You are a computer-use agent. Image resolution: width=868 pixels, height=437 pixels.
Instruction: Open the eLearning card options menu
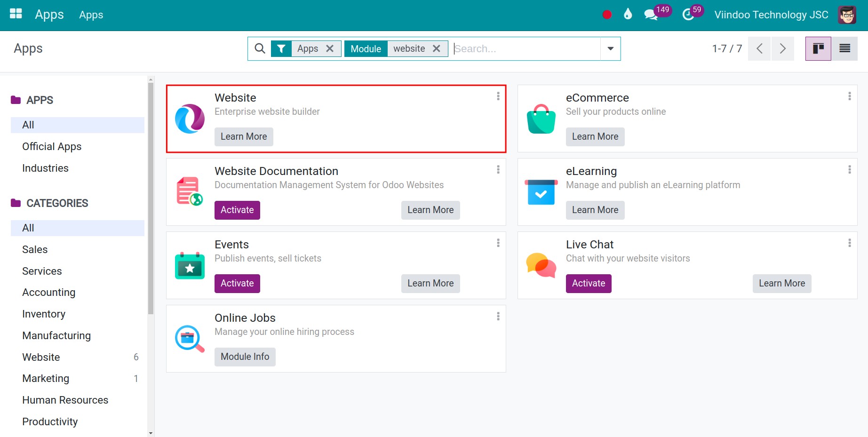[x=850, y=170]
